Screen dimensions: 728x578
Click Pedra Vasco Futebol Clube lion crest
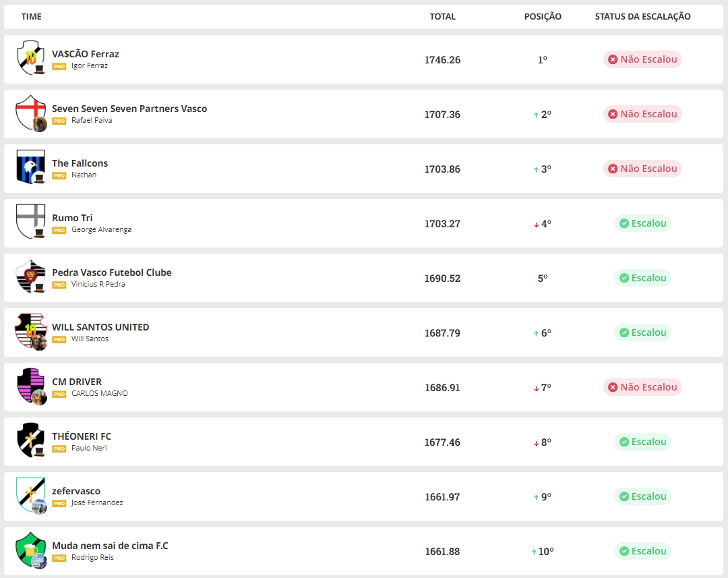pos(30,277)
